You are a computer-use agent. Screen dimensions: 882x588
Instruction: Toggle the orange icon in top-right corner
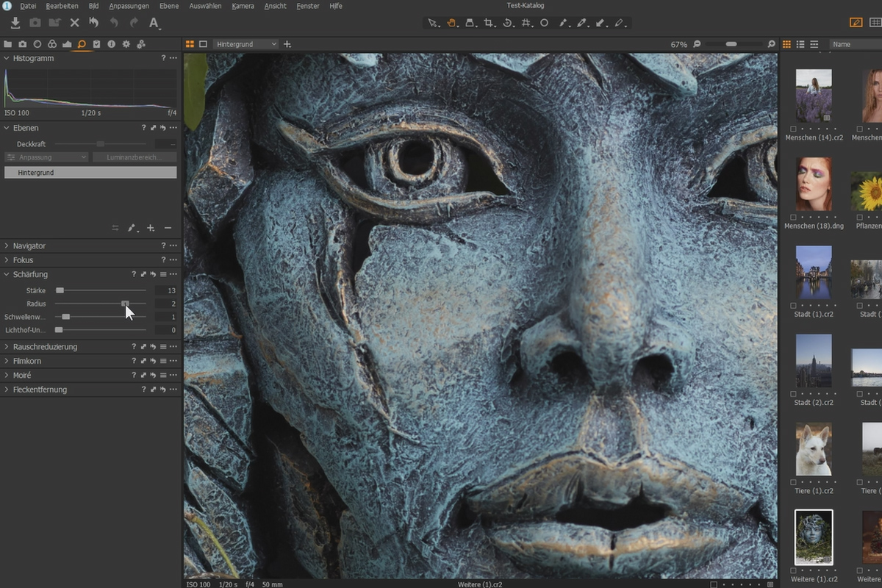856,23
